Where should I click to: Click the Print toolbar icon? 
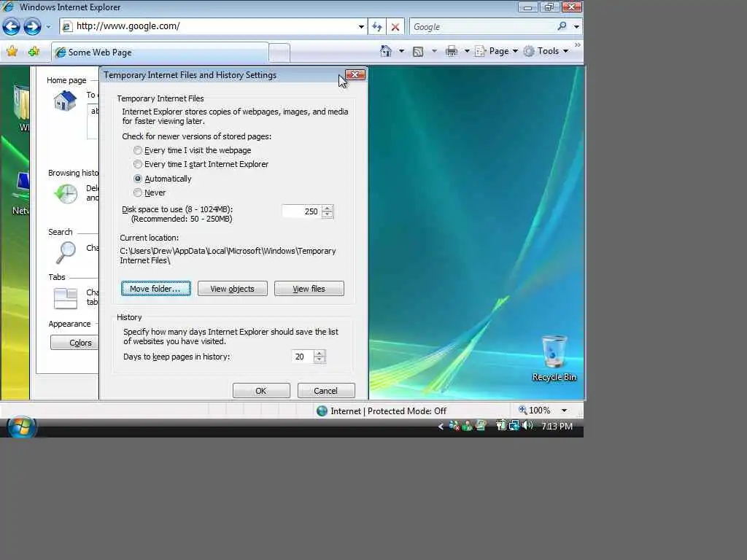(x=451, y=51)
